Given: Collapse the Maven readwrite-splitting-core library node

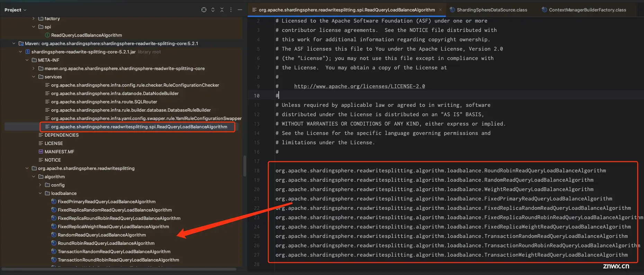Looking at the screenshot, I should [x=14, y=43].
